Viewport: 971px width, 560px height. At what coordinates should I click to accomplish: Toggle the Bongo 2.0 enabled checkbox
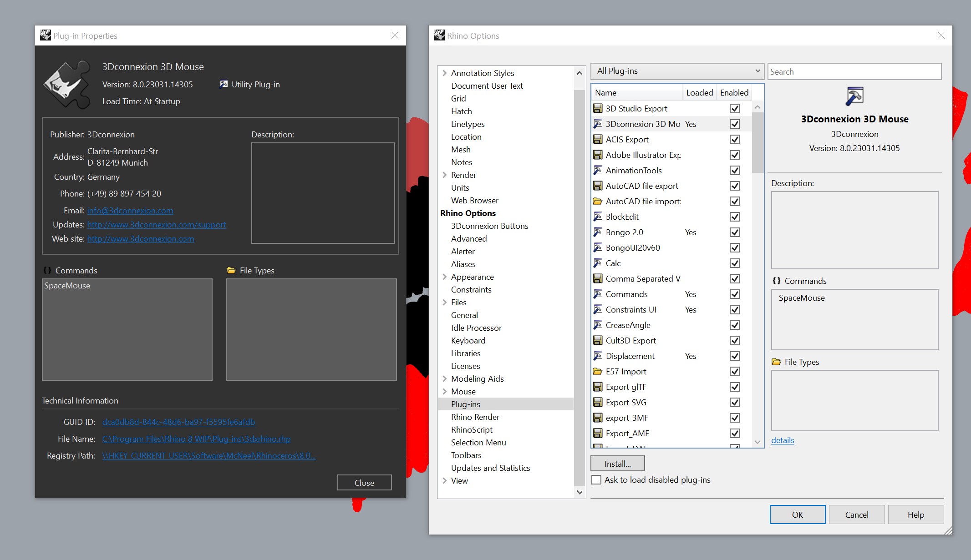tap(735, 232)
